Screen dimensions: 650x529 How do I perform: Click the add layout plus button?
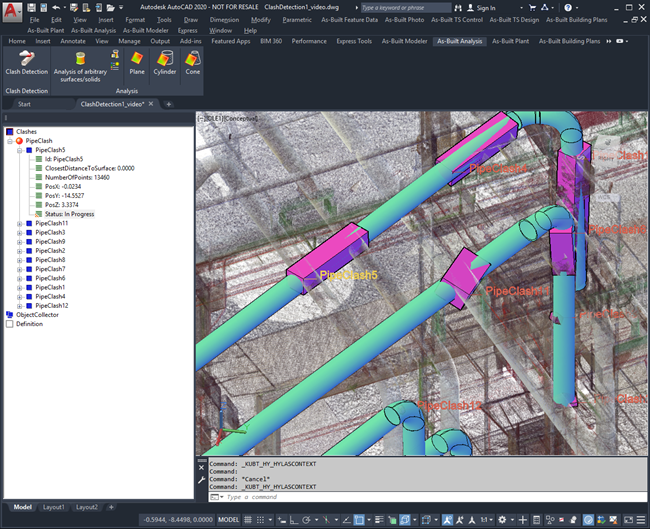point(111,507)
